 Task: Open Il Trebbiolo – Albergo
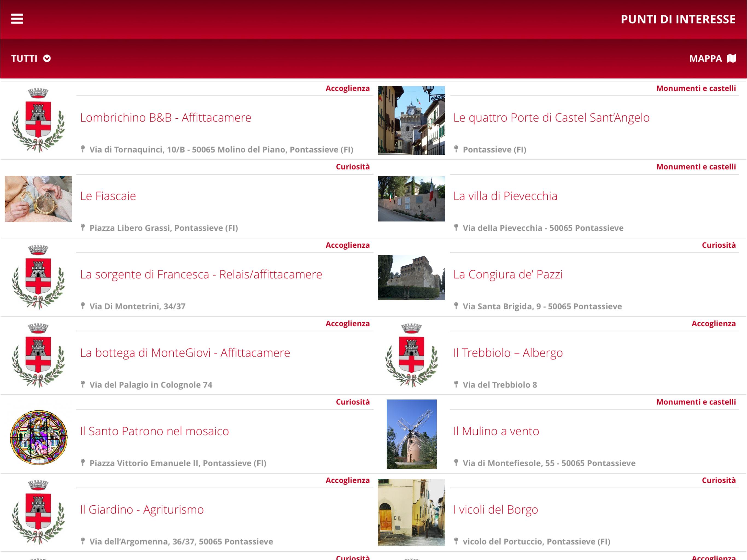508,353
